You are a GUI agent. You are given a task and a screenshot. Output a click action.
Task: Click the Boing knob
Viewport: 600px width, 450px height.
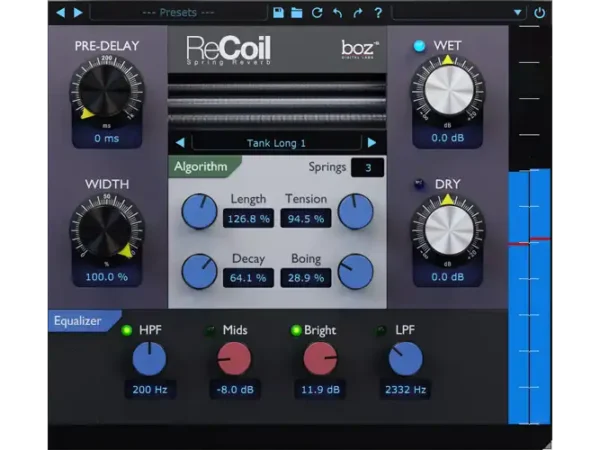[x=355, y=272]
